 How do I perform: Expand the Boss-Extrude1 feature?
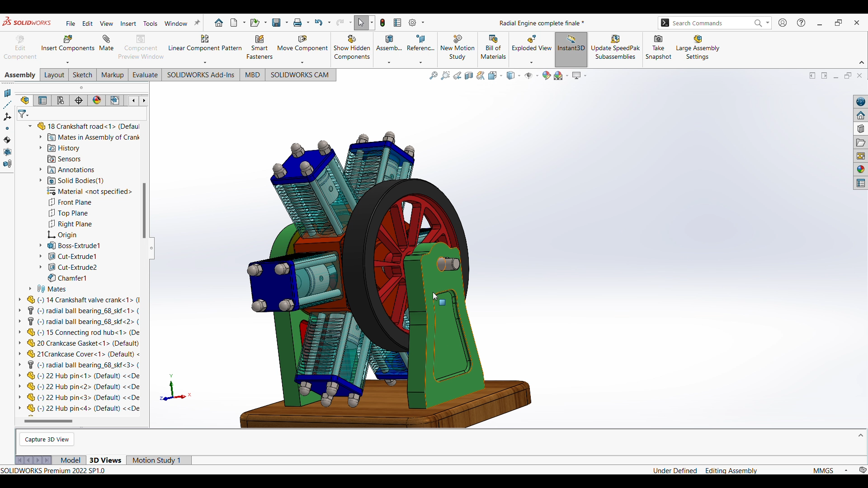41,246
